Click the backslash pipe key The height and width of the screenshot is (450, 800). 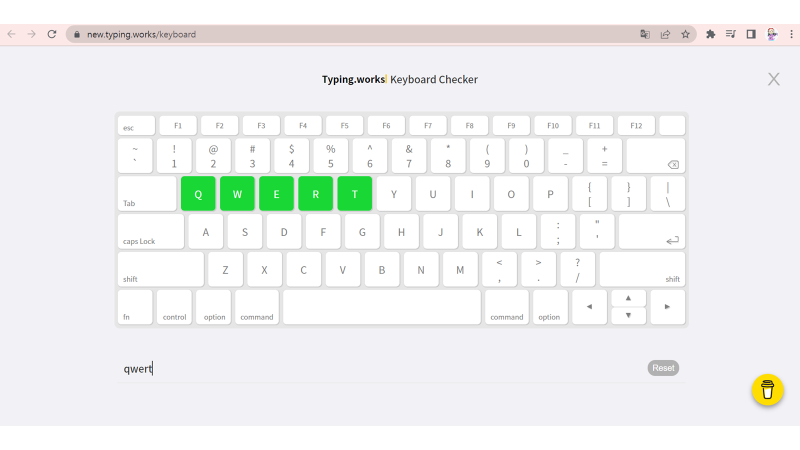tap(667, 194)
